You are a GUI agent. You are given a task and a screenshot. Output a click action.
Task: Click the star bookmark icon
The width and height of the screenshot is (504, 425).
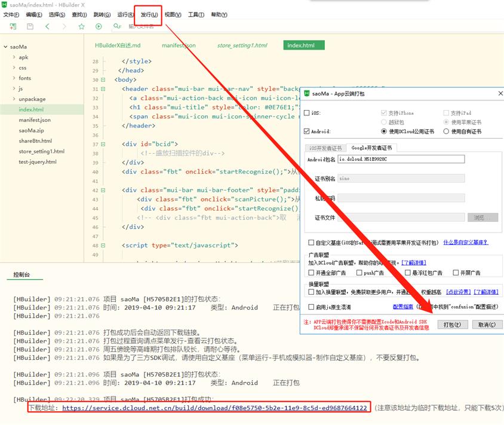pos(81,26)
